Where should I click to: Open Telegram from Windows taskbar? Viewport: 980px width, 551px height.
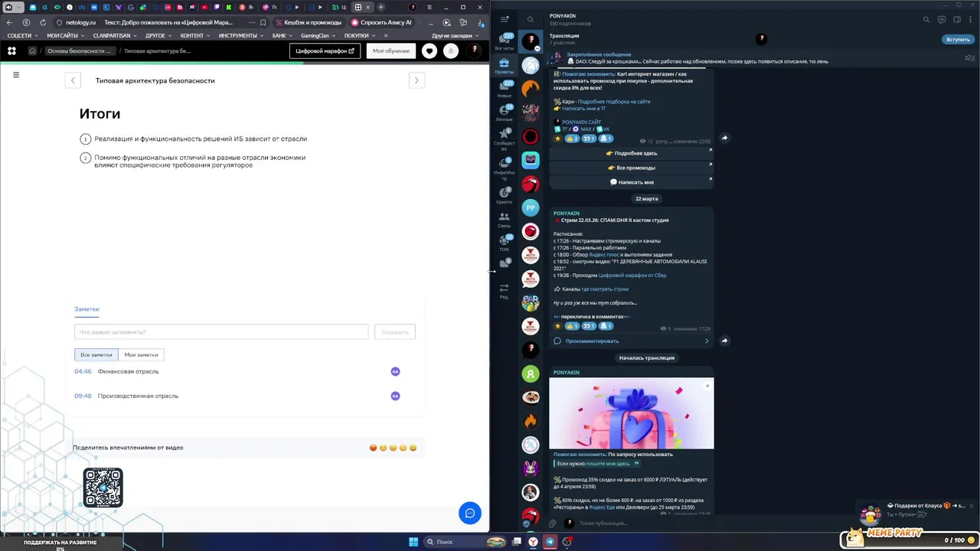pos(550,542)
